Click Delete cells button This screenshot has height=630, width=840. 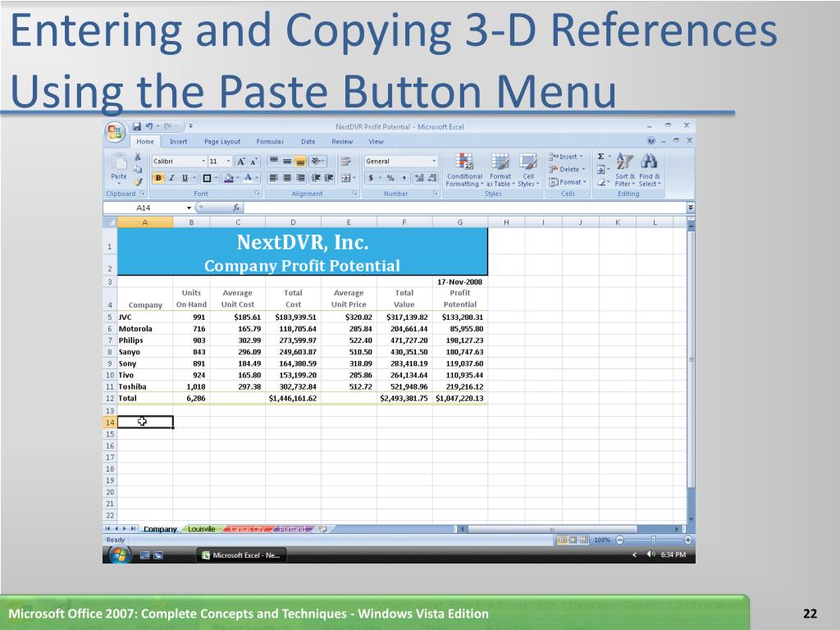566,169
